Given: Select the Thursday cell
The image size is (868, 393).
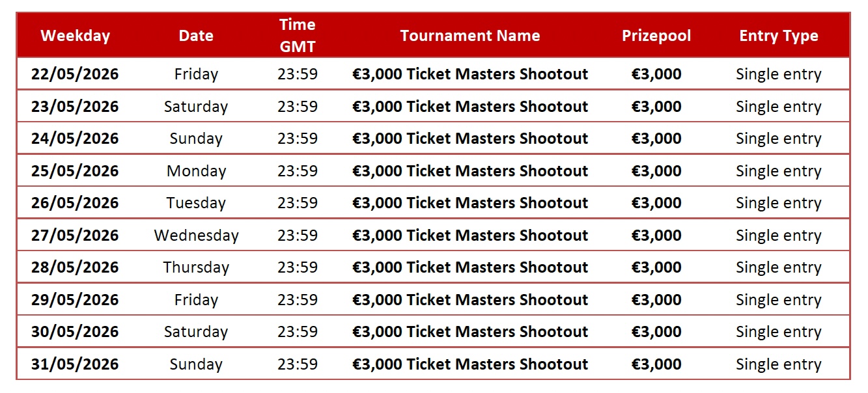Looking at the screenshot, I should pyautogui.click(x=196, y=267).
